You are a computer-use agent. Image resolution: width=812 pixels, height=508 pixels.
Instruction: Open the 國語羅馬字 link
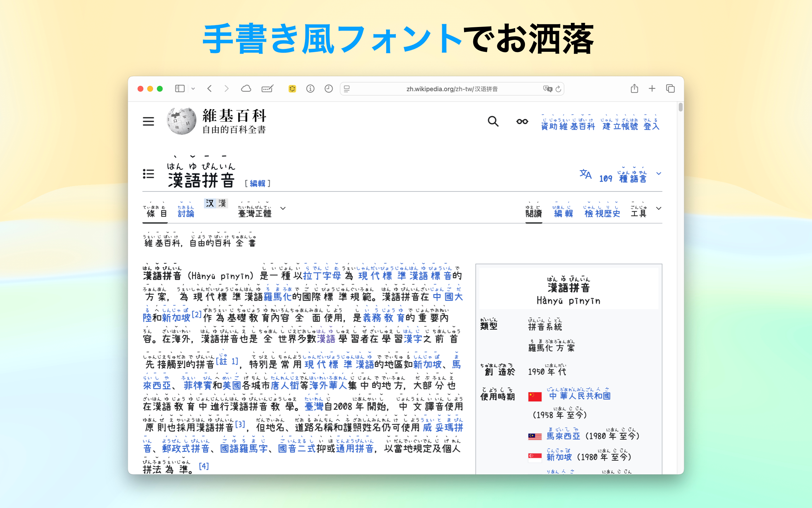(x=244, y=449)
